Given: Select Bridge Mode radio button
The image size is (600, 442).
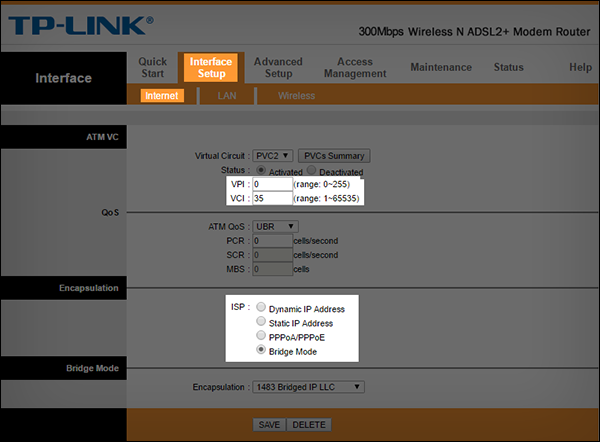Looking at the screenshot, I should coord(261,349).
